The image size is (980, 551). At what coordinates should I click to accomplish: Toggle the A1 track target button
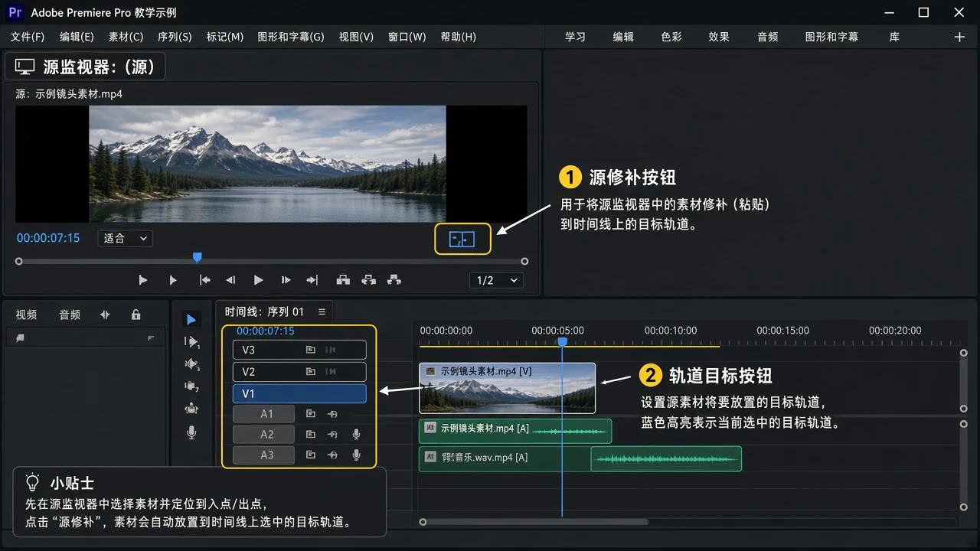tap(264, 414)
